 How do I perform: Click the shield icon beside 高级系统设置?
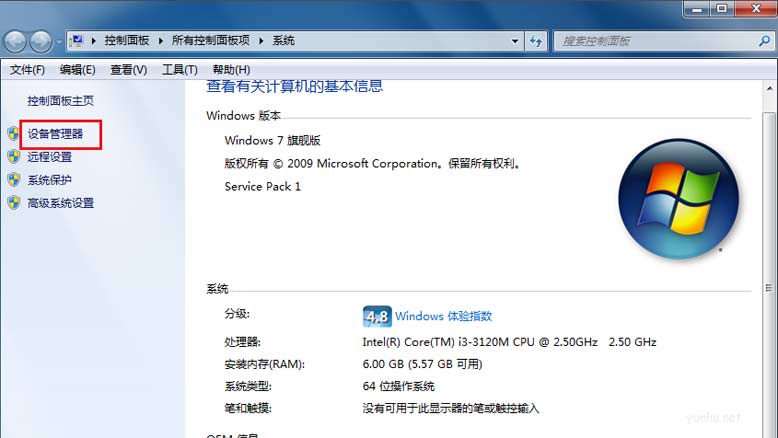tap(13, 202)
